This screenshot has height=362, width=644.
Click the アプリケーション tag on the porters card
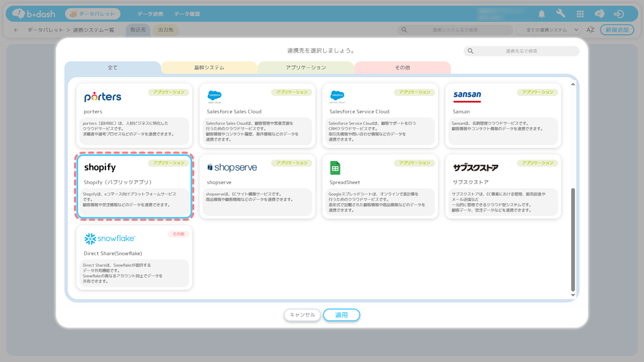click(169, 93)
